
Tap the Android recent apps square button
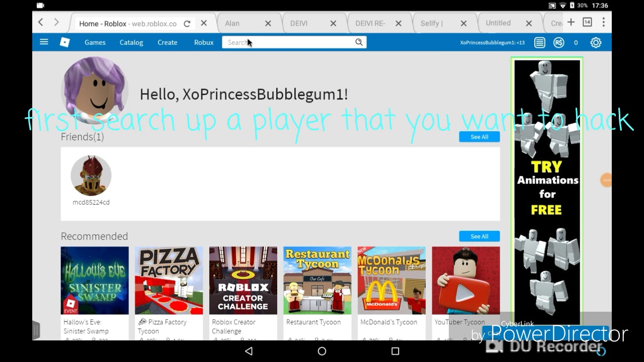[395, 351]
